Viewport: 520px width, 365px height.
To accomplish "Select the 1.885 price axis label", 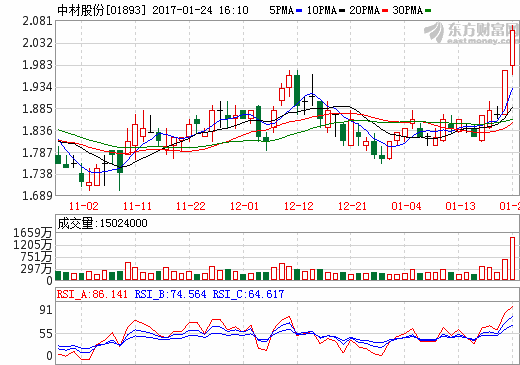I will pos(37,109).
